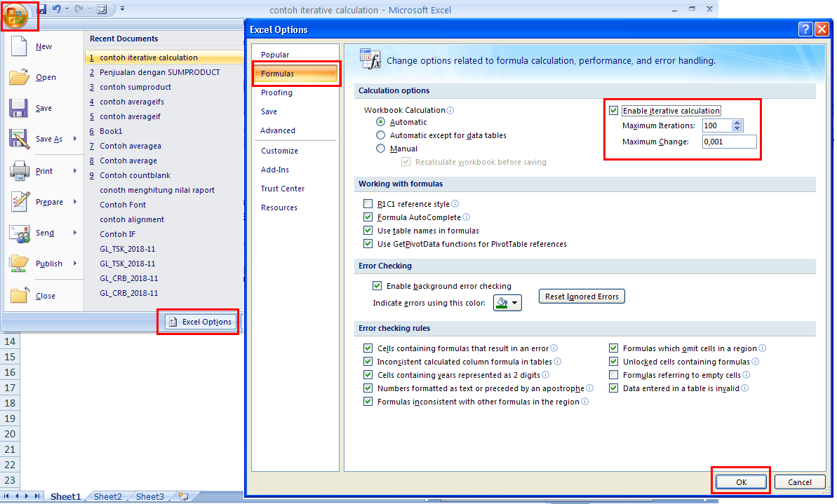Click the Save icon in Quick Access toolbar

coord(43,9)
